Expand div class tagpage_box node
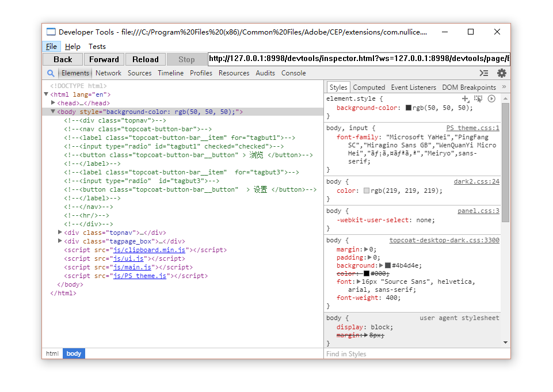The image size is (553, 392). [x=60, y=241]
